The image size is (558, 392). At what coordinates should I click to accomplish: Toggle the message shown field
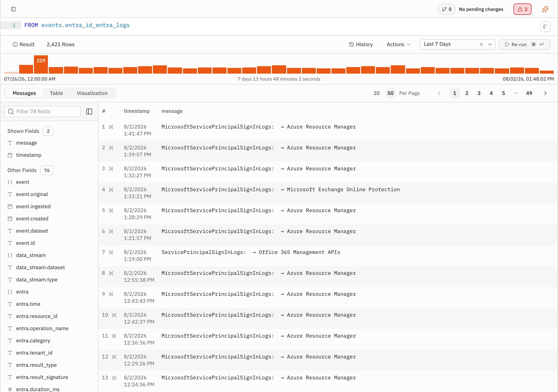(26, 143)
